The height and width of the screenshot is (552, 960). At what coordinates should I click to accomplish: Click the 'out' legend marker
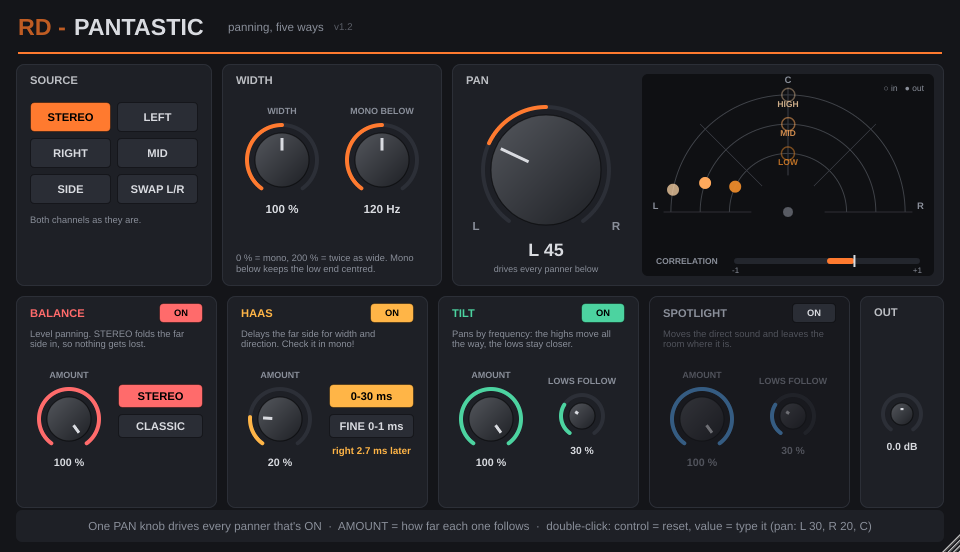(907, 89)
